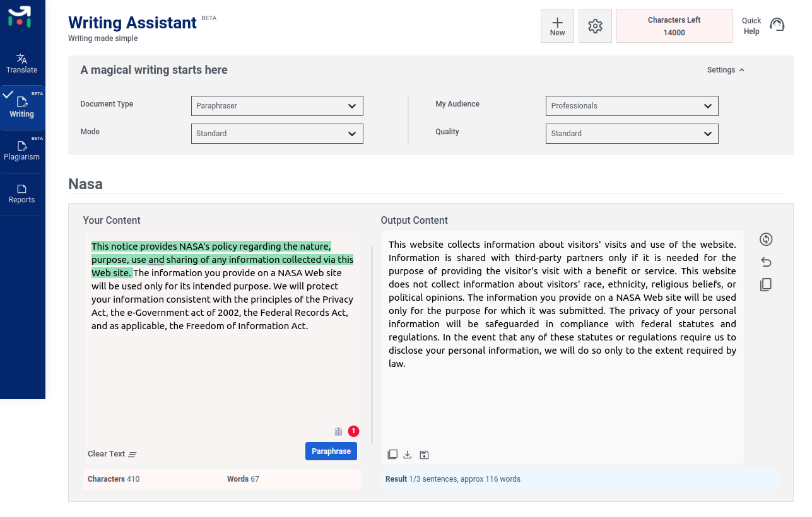Screen dimensions: 812x517
Task: Open Reports from the sidebar icon
Action: pyautogui.click(x=22, y=194)
